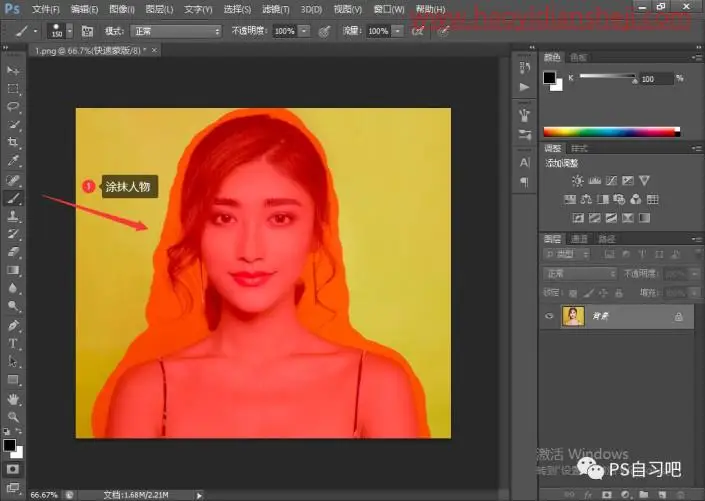Close the 1.png document tab
Image resolution: width=705 pixels, height=501 pixels.
click(154, 50)
